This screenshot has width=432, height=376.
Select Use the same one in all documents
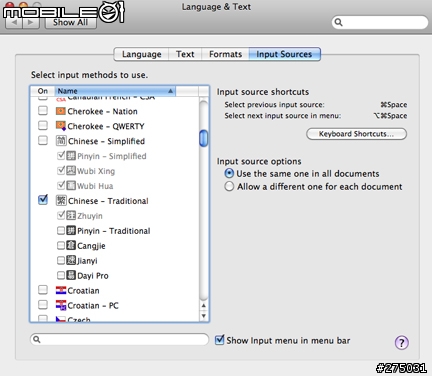pyautogui.click(x=229, y=173)
